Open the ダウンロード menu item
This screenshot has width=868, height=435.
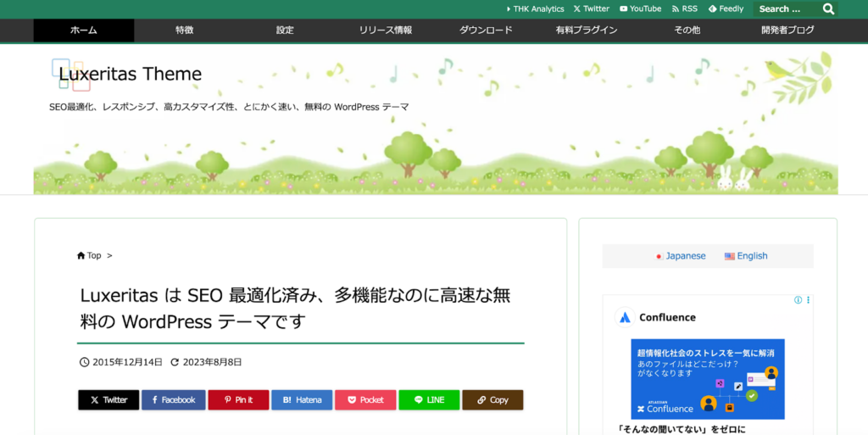tap(486, 31)
